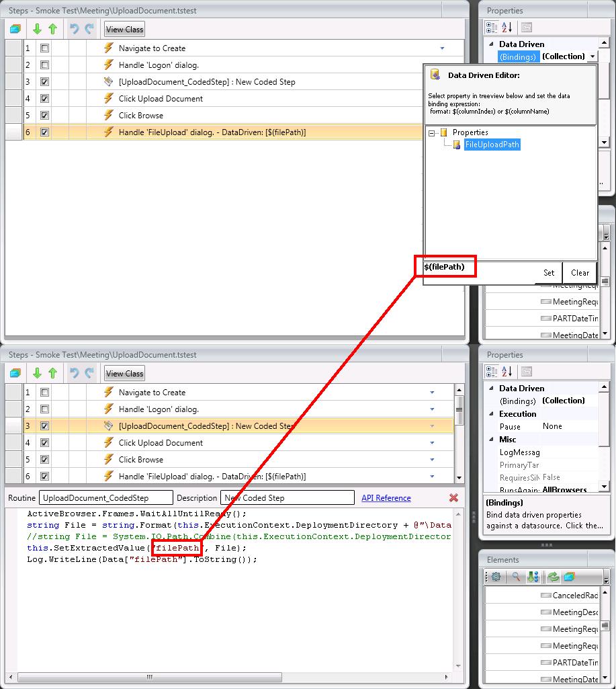Click Undo in lower Steps toolbar

(x=74, y=374)
